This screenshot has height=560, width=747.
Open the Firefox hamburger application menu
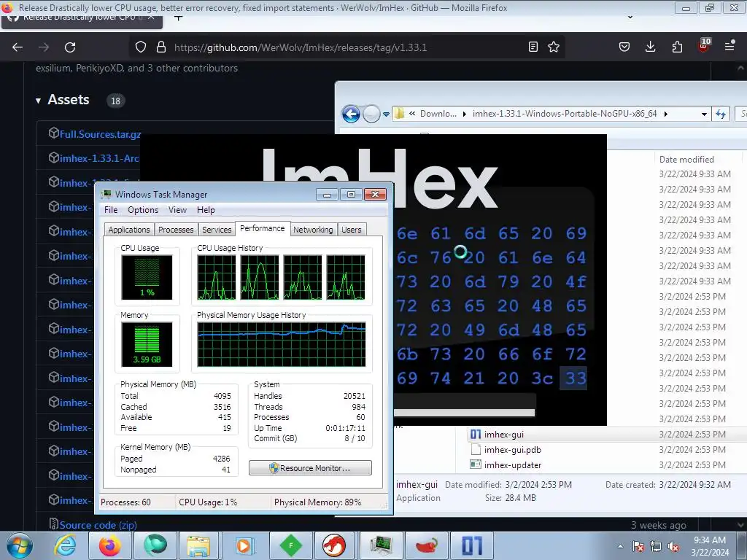coord(729,46)
